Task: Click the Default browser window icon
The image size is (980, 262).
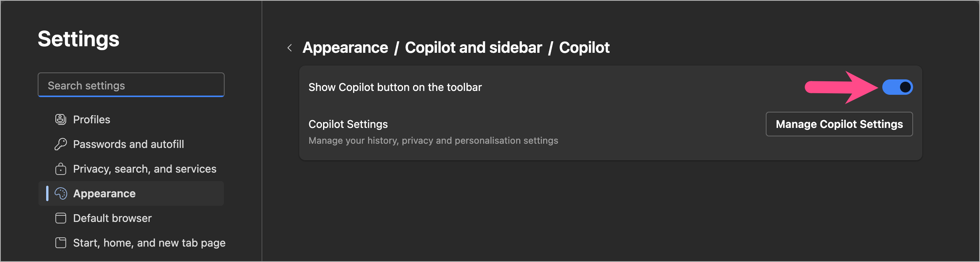Action: point(61,218)
